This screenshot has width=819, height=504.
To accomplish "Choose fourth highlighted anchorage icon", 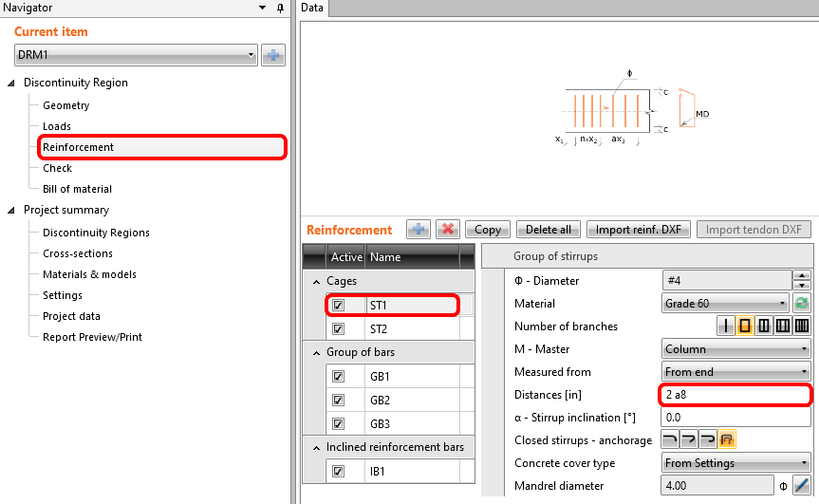I will point(727,439).
